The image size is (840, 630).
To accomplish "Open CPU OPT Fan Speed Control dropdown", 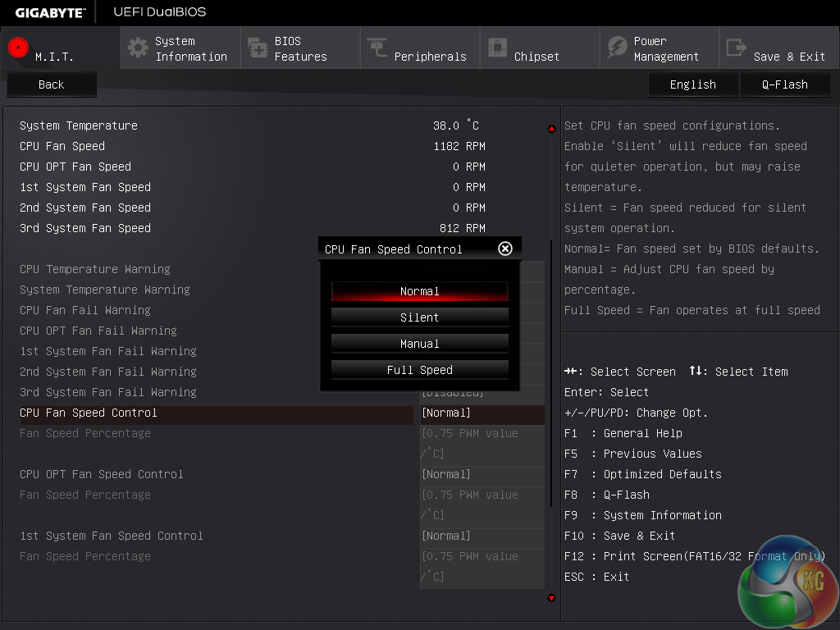I will pos(482,474).
